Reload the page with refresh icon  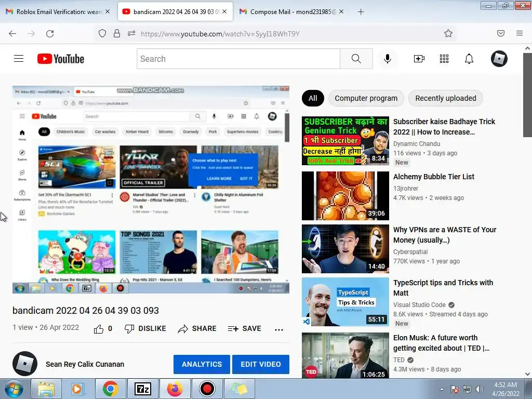click(50, 34)
